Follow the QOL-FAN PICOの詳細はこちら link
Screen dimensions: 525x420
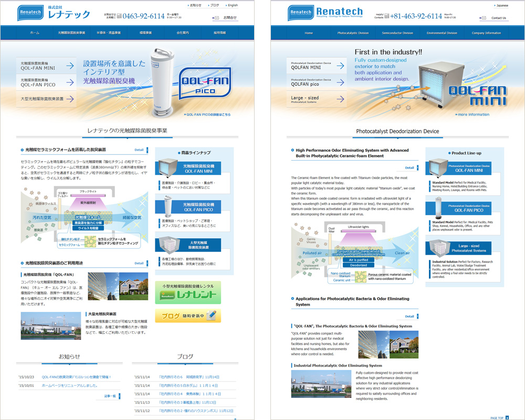coord(207,114)
